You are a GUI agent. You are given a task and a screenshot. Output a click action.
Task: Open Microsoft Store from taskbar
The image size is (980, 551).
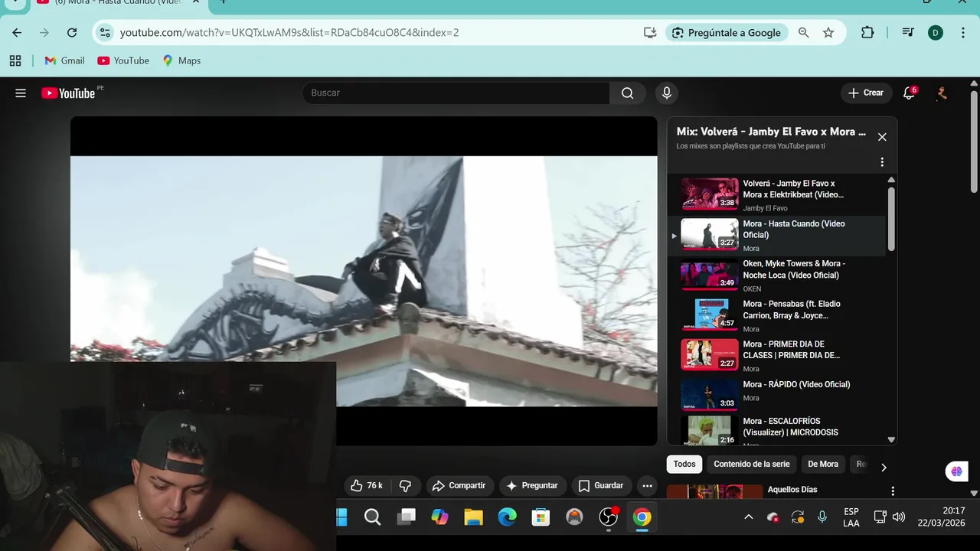(x=541, y=517)
